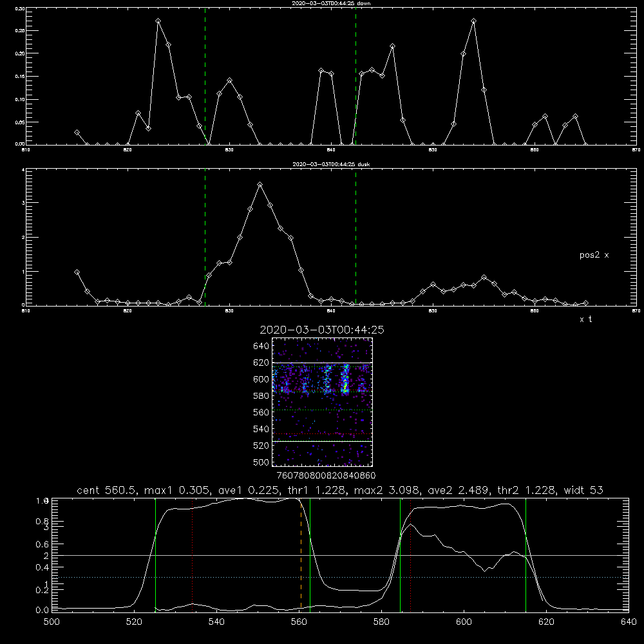Viewport: 644px width, 644px height.
Task: Click the red dotted line near 587 in bottom plot
Action: tap(410, 554)
